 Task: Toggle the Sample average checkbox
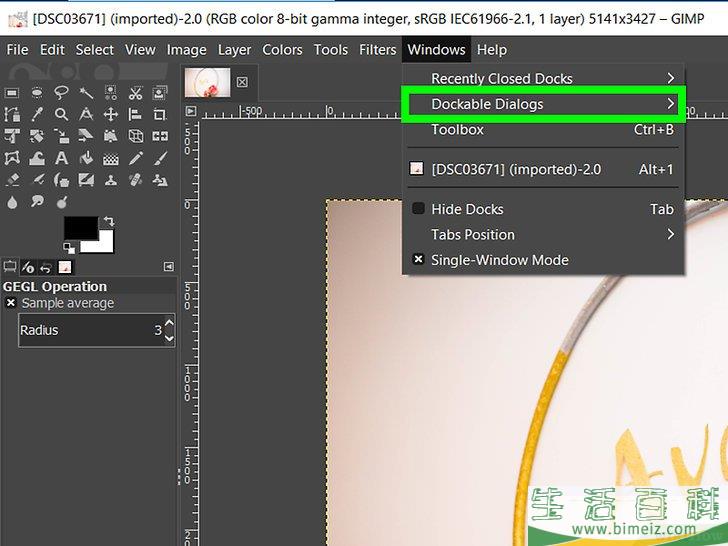(11, 303)
